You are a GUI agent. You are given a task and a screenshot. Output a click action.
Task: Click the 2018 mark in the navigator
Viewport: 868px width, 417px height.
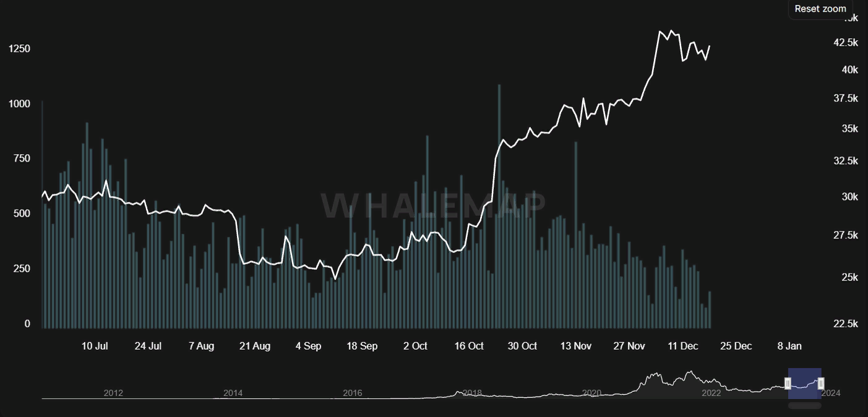point(472,393)
